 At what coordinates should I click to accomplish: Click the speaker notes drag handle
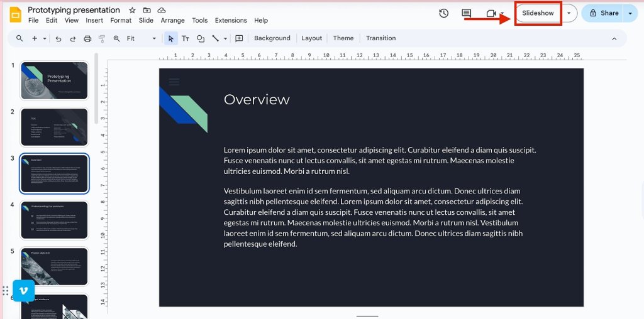pos(367,316)
